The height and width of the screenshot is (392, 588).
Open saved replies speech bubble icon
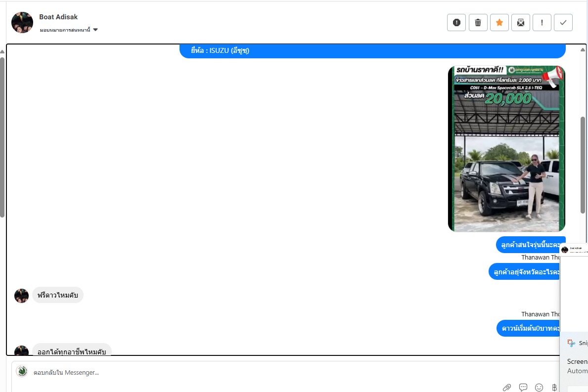[x=523, y=387]
